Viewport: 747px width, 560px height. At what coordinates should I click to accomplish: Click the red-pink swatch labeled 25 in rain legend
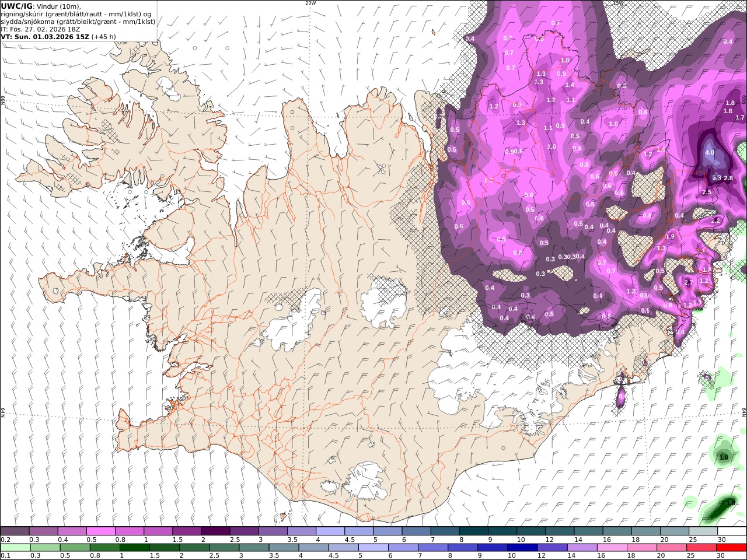(701, 548)
